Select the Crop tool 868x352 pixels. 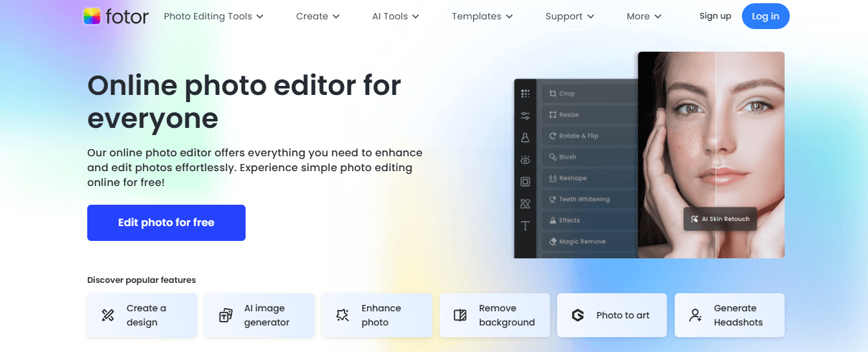[589, 94]
